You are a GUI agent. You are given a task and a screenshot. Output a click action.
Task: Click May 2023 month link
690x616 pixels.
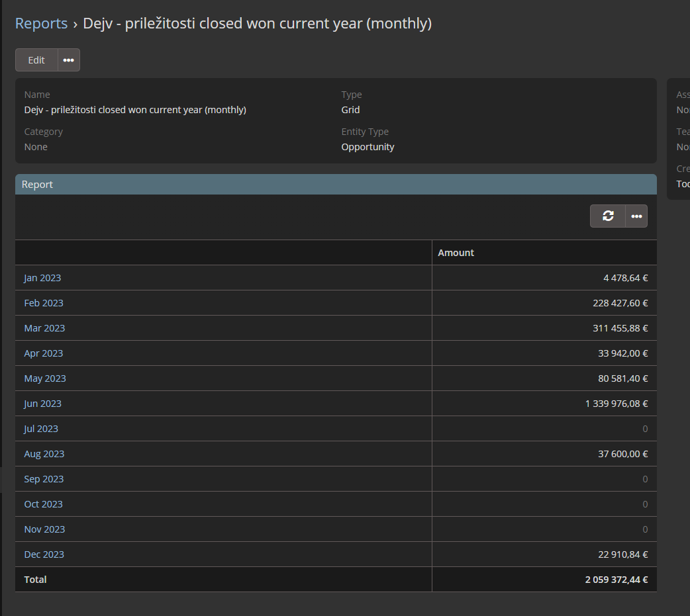coord(45,378)
